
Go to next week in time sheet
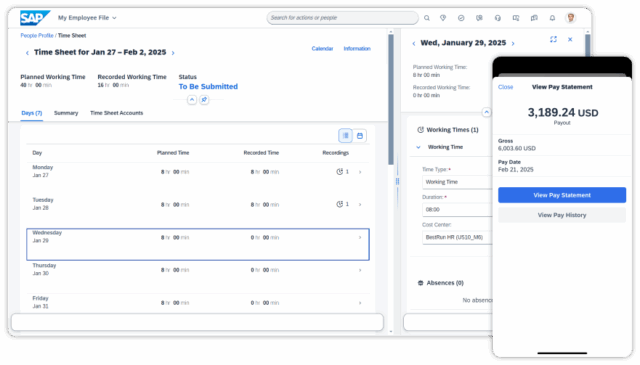pos(173,53)
